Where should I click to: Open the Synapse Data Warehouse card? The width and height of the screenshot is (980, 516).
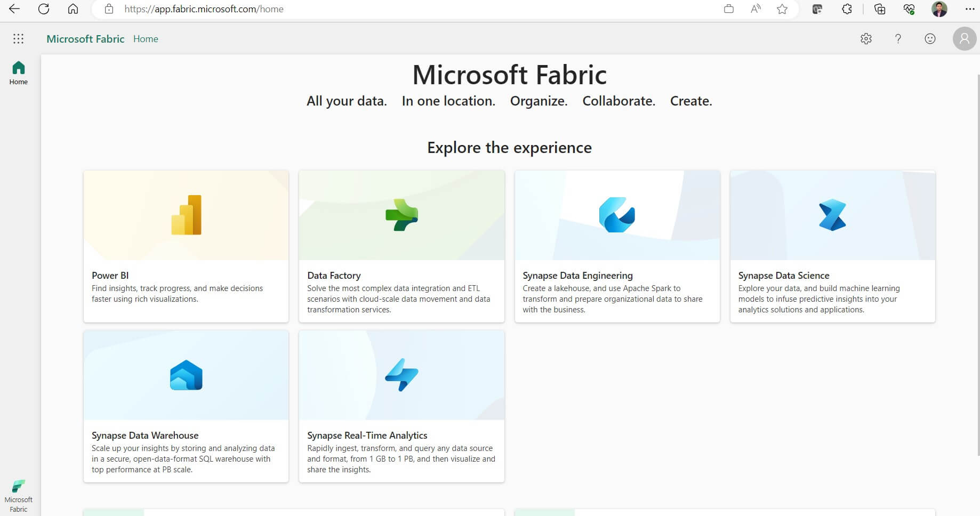point(186,406)
